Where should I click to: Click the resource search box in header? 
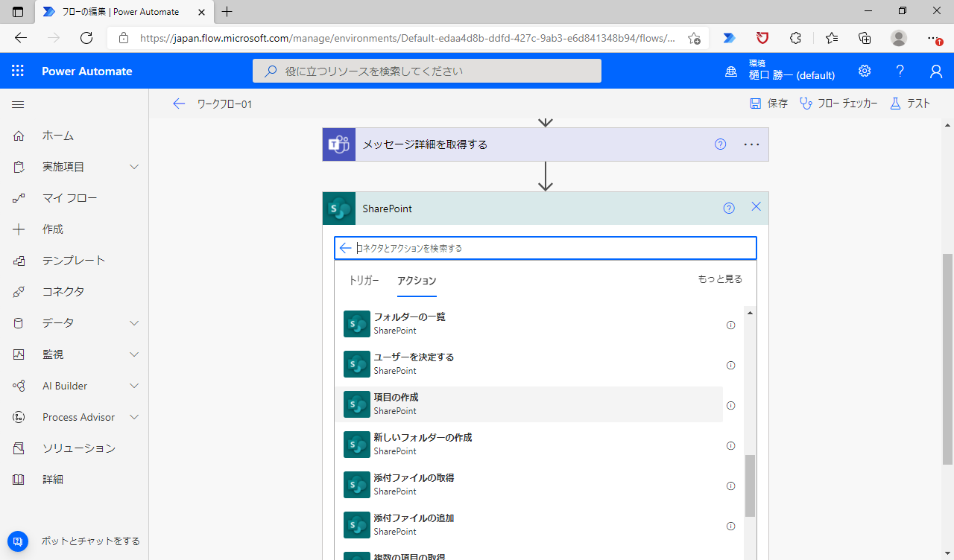(427, 71)
